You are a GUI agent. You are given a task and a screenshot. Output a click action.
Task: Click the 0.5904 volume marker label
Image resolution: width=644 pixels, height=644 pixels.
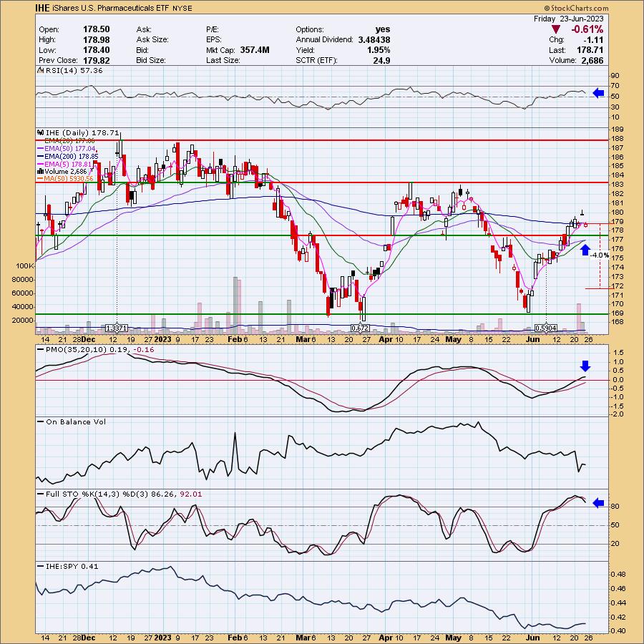tap(546, 328)
